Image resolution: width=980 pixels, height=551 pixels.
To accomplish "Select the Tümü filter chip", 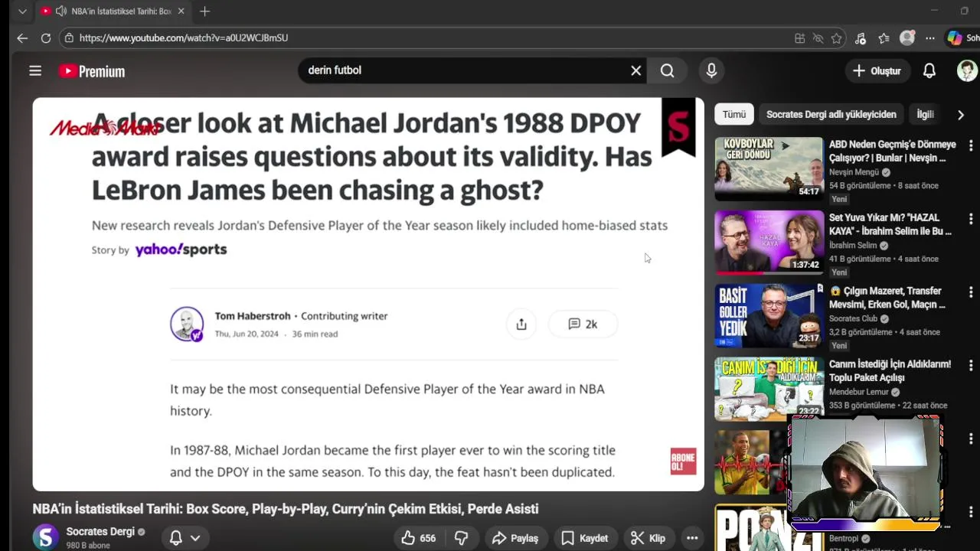I will point(733,114).
